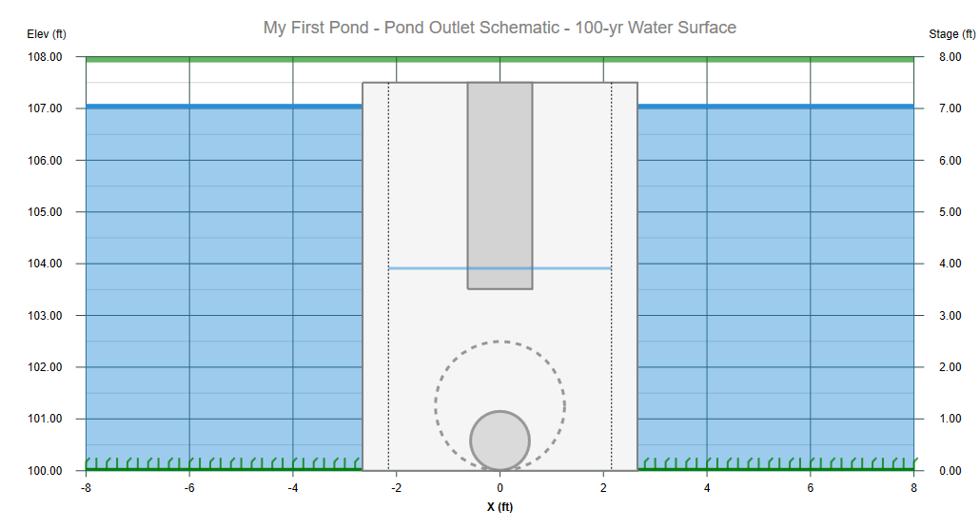Click the 100.00 elevation tick label
Screen dimensions: 980x530
pos(45,471)
